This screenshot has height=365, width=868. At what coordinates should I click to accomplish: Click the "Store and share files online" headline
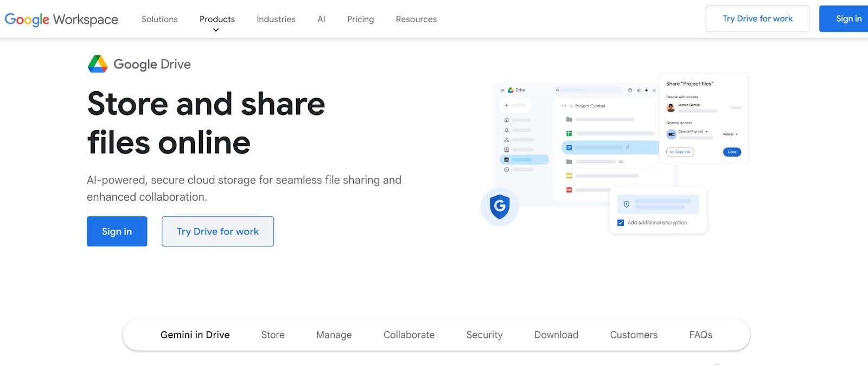pyautogui.click(x=206, y=123)
